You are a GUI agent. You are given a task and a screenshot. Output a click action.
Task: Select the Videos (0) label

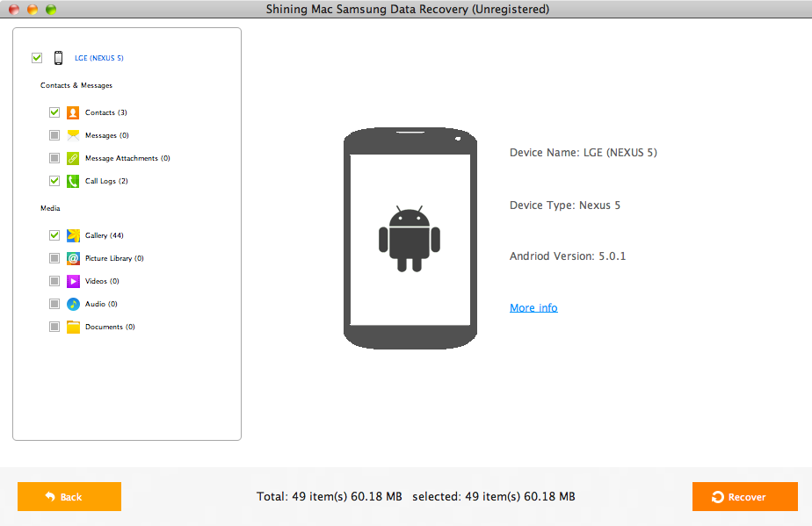(x=102, y=281)
